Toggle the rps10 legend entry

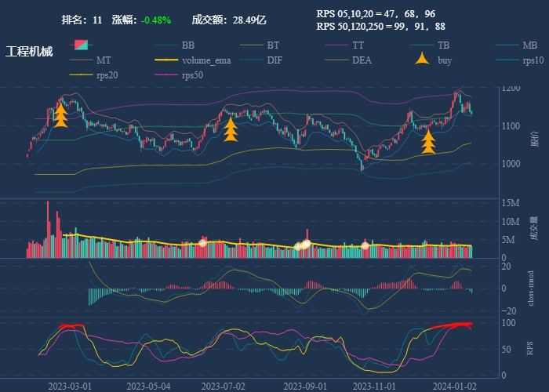(519, 60)
